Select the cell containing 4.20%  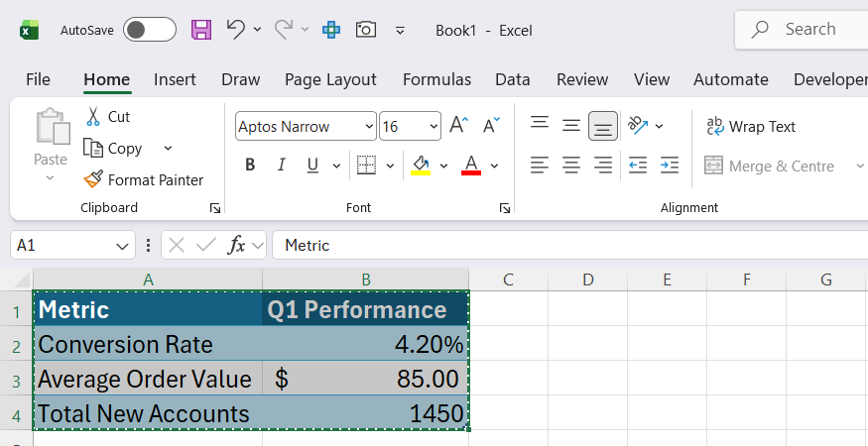pyautogui.click(x=365, y=344)
